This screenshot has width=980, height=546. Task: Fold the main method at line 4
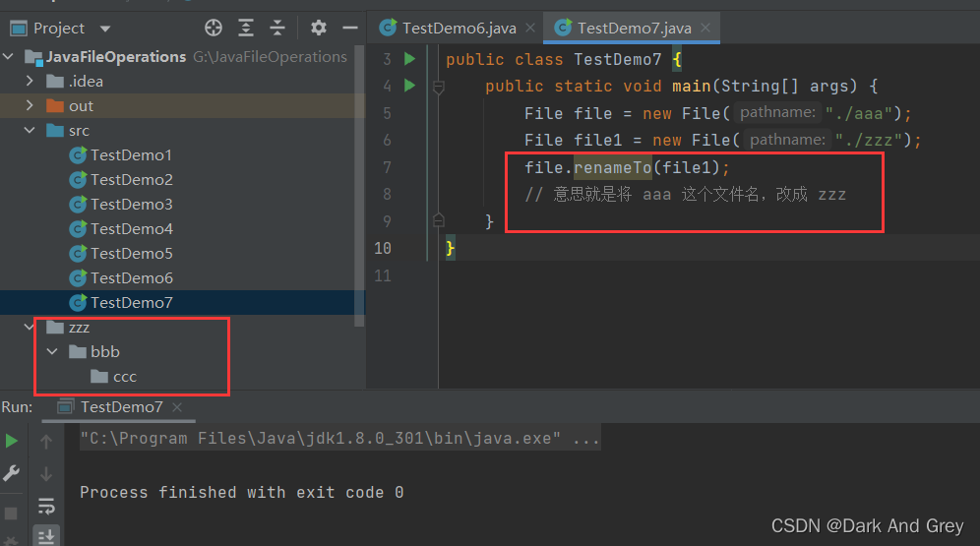[439, 87]
